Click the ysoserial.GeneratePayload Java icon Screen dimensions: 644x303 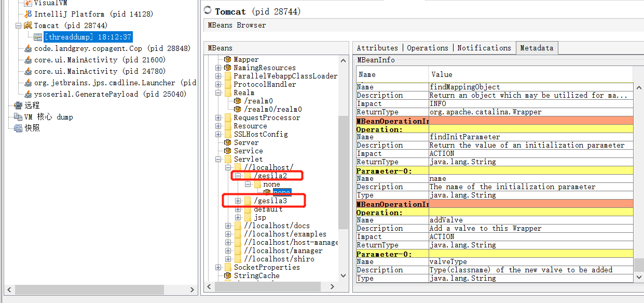pos(29,94)
